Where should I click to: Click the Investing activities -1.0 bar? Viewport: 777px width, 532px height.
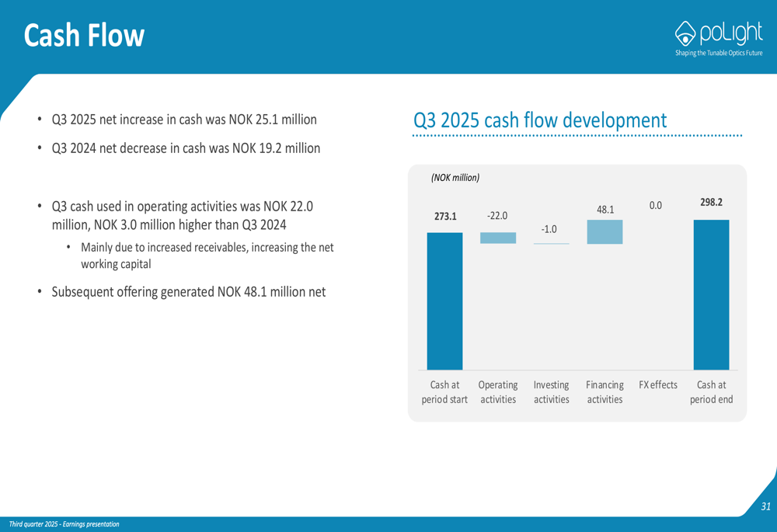(x=551, y=244)
